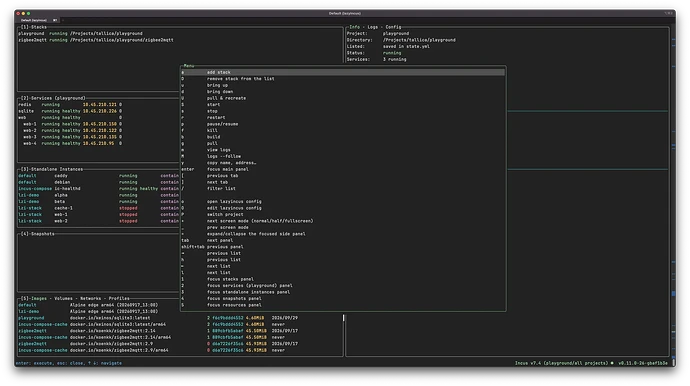Image resolution: width=690 pixels, height=386 pixels.
Task: Select 'focus resources panel' menu entry
Action: [x=343, y=305]
